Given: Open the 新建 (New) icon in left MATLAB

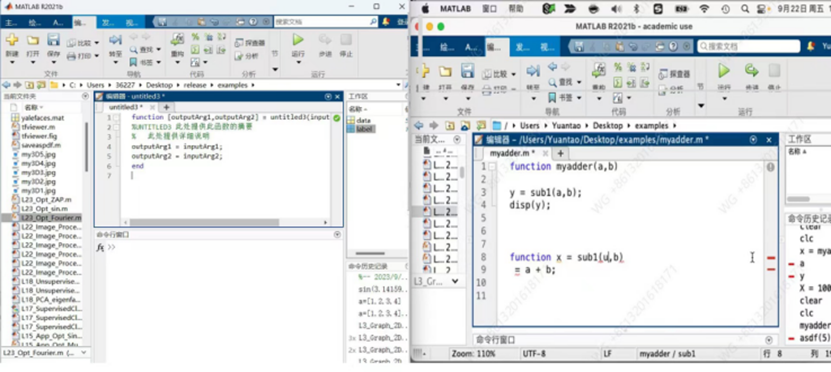Looking at the screenshot, I should pyautogui.click(x=12, y=40).
